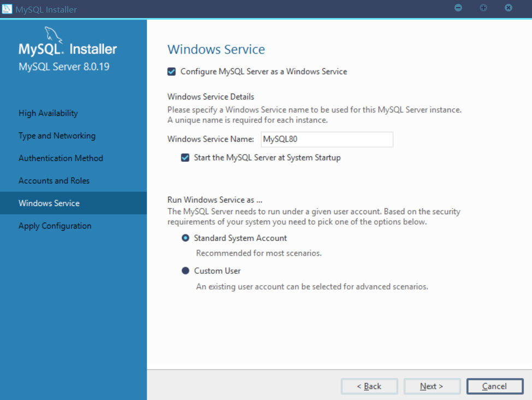
Task: Open the Type and Networking step
Action: pos(57,136)
